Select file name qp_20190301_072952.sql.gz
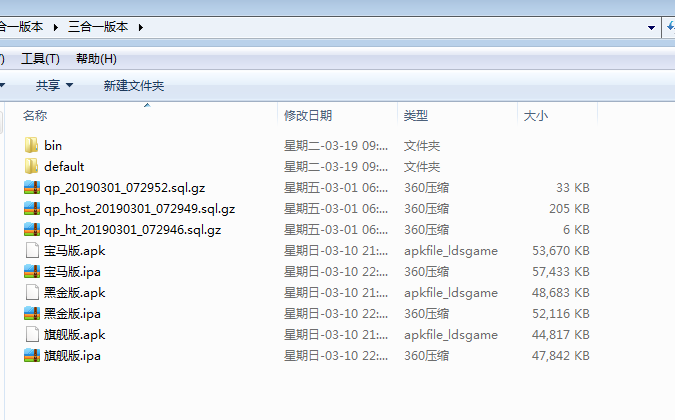The height and width of the screenshot is (420, 675). click(124, 188)
